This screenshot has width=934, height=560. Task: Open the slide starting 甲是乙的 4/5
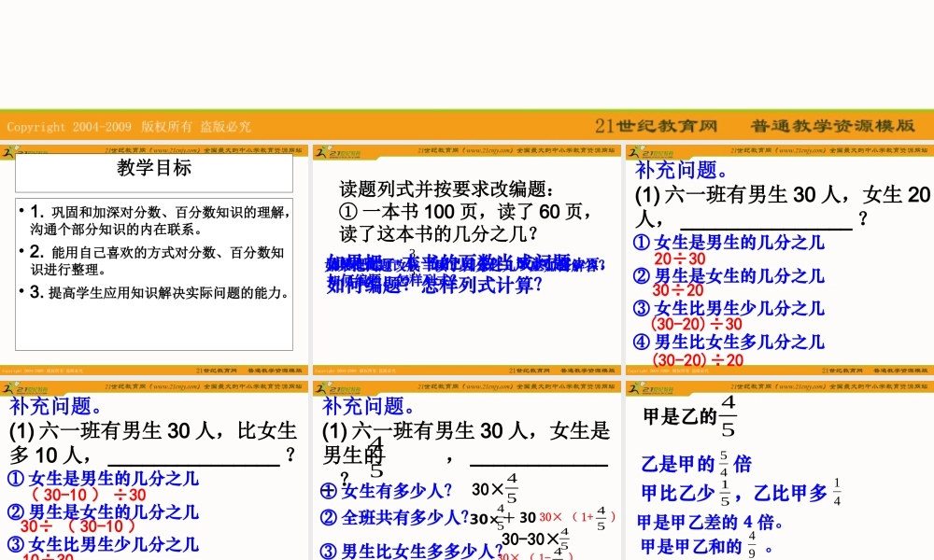coord(780,470)
